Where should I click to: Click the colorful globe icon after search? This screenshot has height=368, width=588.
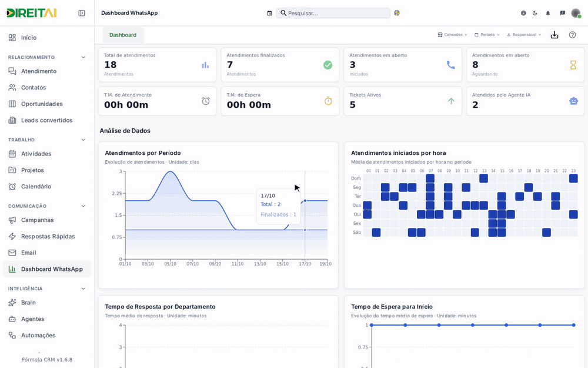tap(397, 13)
